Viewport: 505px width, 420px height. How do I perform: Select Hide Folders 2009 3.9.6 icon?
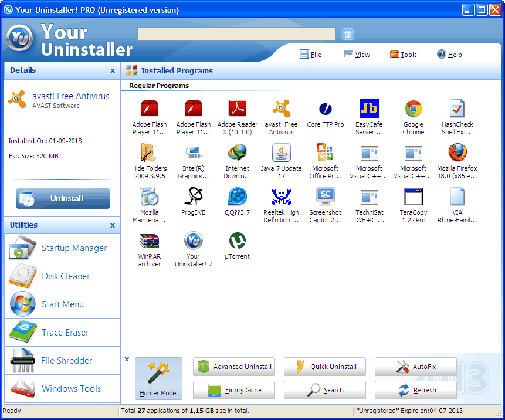tap(150, 153)
